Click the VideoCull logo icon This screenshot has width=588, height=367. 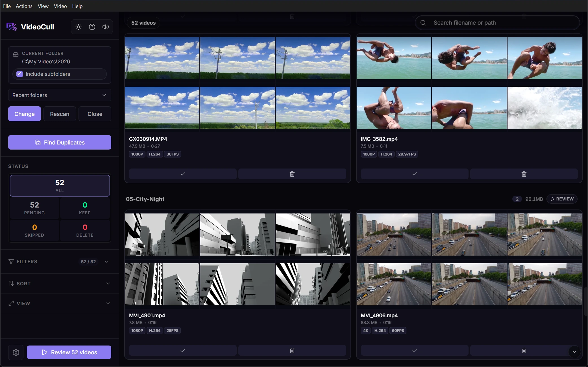(12, 27)
